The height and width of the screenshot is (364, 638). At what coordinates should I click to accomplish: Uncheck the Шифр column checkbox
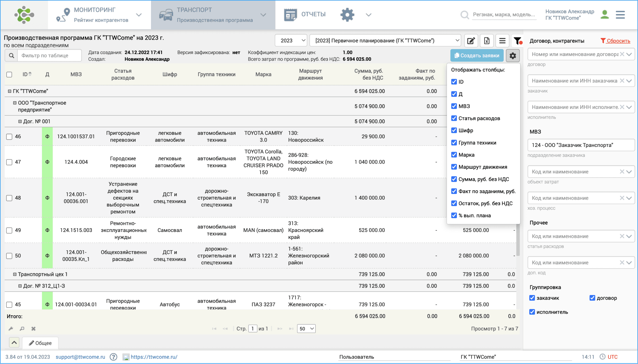coord(454,130)
